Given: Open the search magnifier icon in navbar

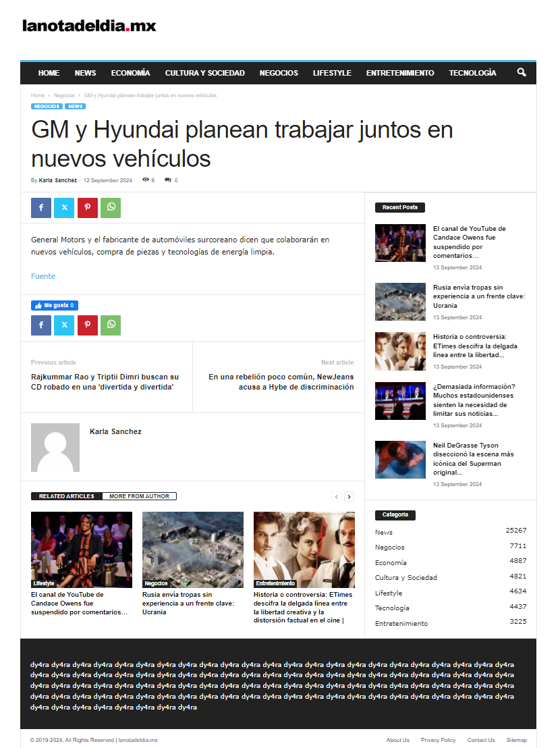Looking at the screenshot, I should 522,72.
